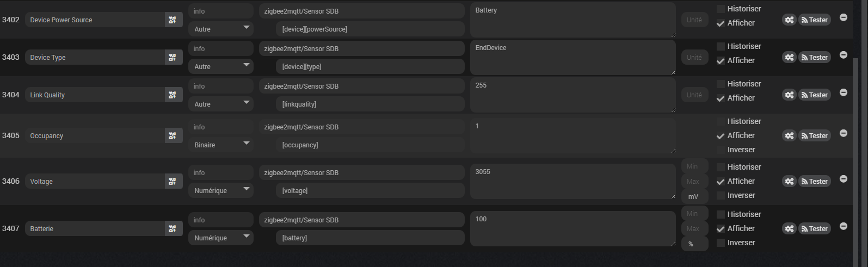Screen dimensions: 868x267
Task: Choose icon for Link Quality command
Action: [x=173, y=95]
